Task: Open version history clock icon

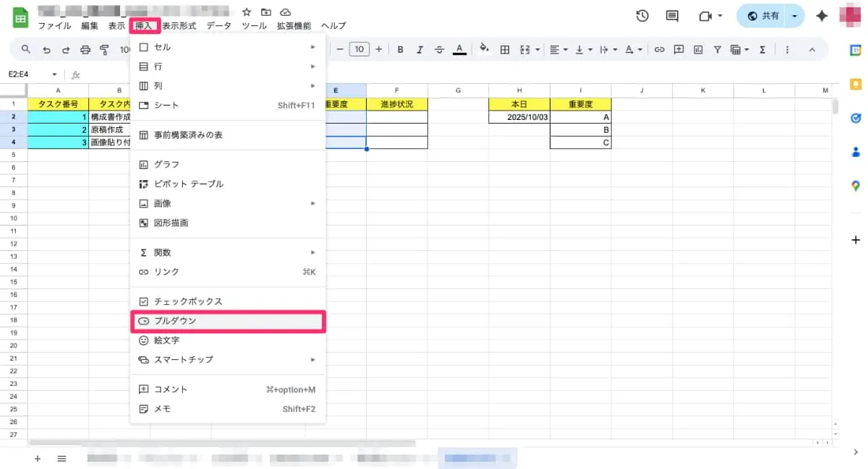Action: [642, 16]
